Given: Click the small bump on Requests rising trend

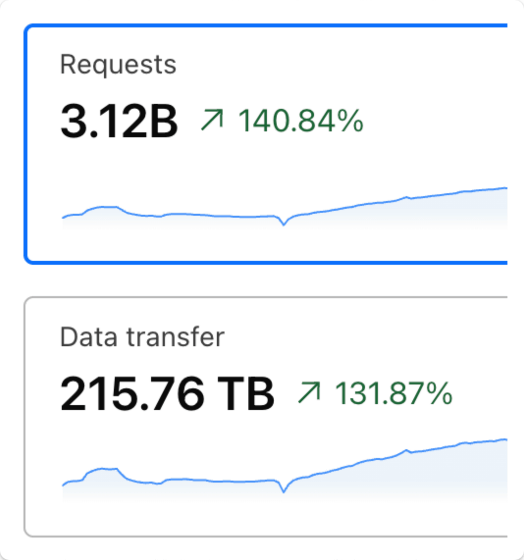Looking at the screenshot, I should (x=406, y=197).
